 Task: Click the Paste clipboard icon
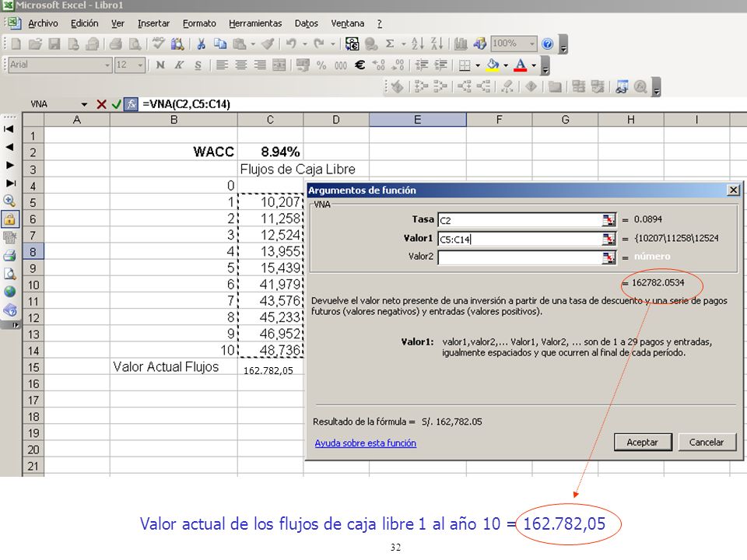239,44
